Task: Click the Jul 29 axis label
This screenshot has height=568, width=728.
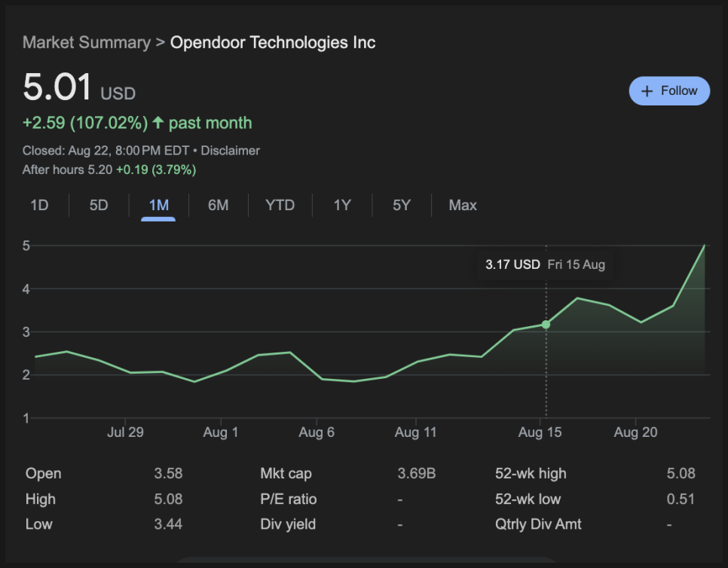Action: point(125,432)
